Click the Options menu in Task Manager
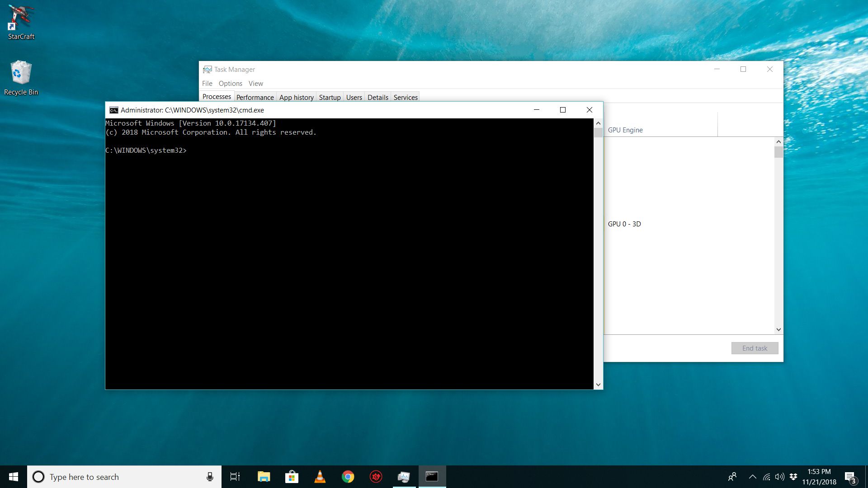 tap(230, 84)
